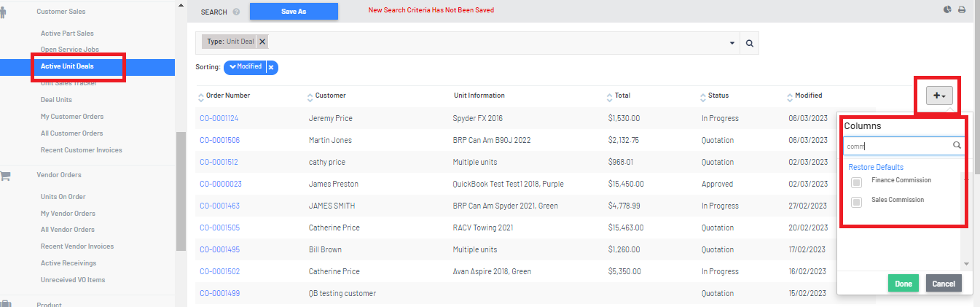Click the Save As button
The height and width of the screenshot is (307, 980).
[x=294, y=11]
